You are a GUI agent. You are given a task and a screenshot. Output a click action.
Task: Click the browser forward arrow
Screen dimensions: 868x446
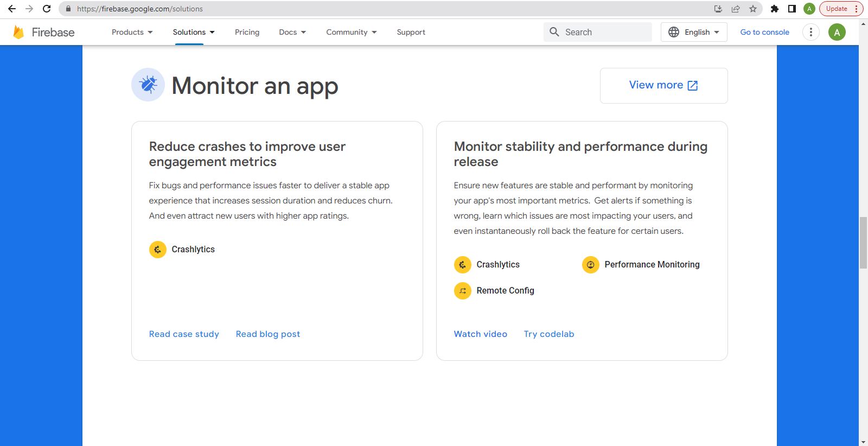click(x=29, y=9)
